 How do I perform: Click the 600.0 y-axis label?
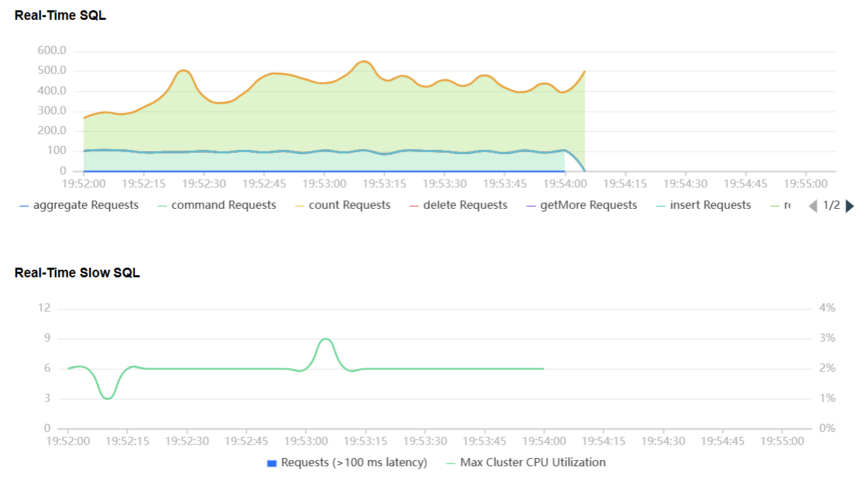click(x=53, y=51)
